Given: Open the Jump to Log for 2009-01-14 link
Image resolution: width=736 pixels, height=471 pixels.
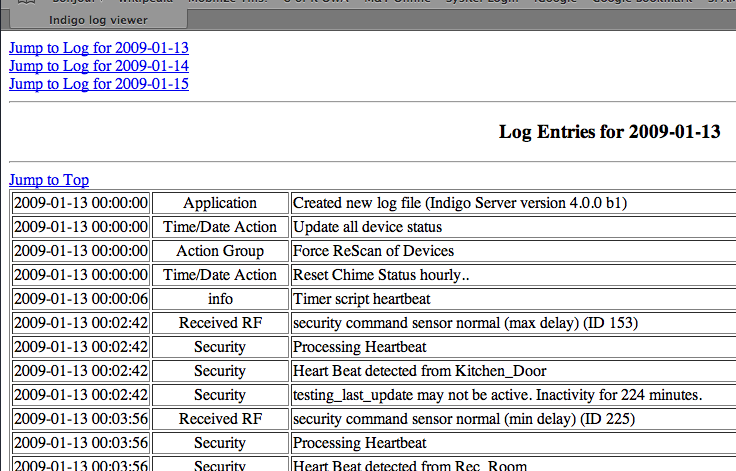Looking at the screenshot, I should [x=98, y=66].
